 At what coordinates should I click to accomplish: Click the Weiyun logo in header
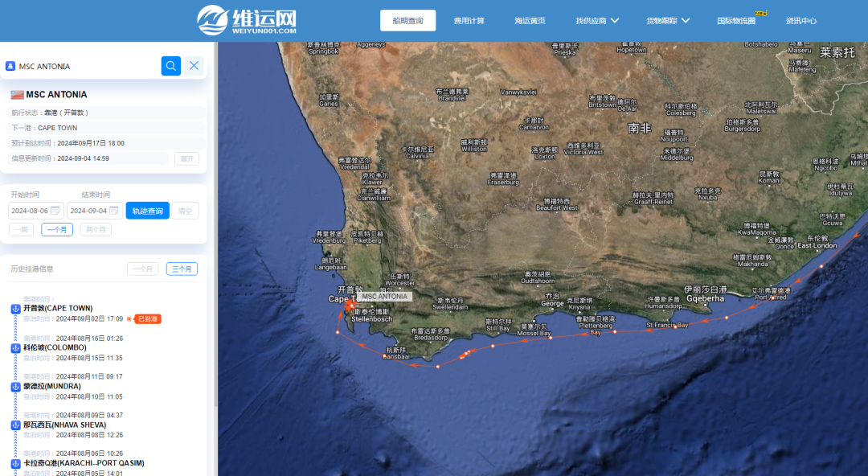tap(247, 20)
